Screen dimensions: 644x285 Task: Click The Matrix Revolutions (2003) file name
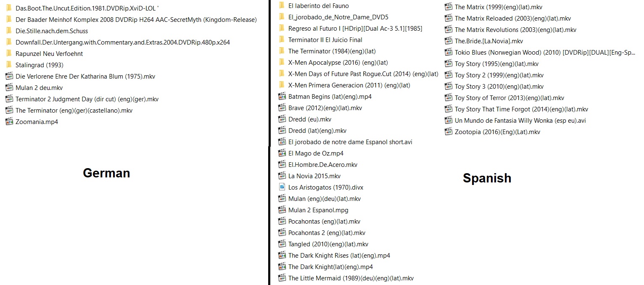click(x=516, y=29)
